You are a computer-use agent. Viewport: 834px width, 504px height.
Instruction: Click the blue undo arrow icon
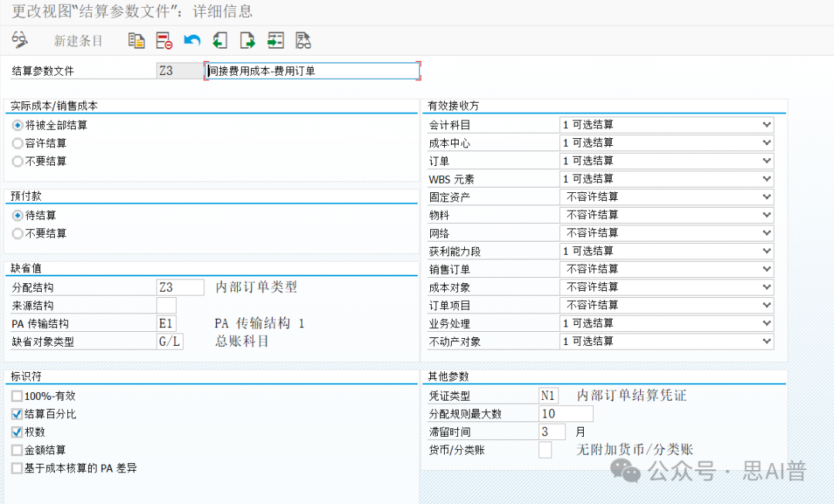click(x=192, y=40)
